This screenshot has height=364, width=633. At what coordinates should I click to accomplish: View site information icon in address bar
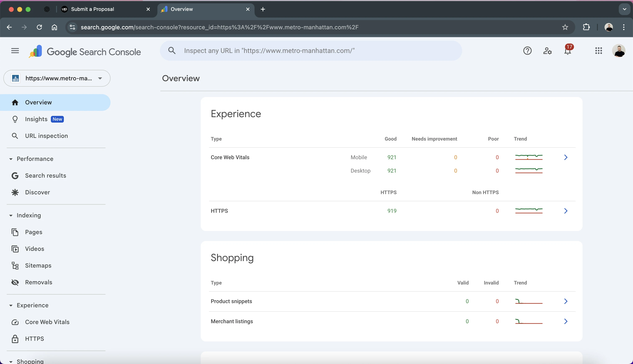(72, 27)
